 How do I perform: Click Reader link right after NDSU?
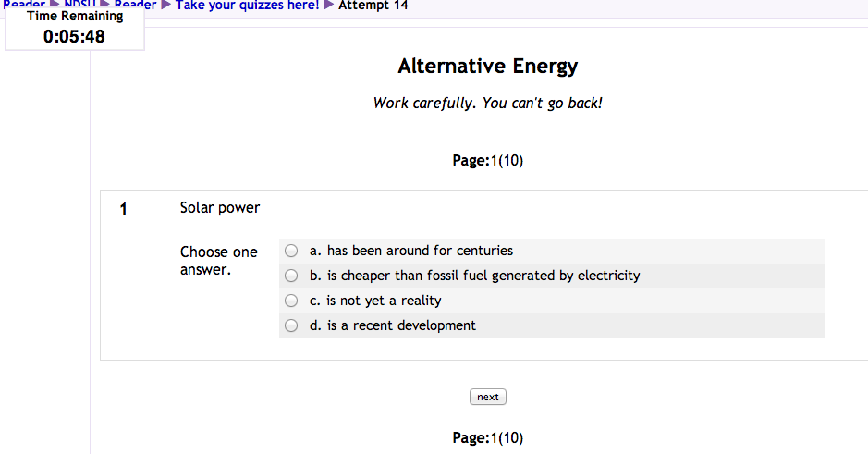click(135, 6)
